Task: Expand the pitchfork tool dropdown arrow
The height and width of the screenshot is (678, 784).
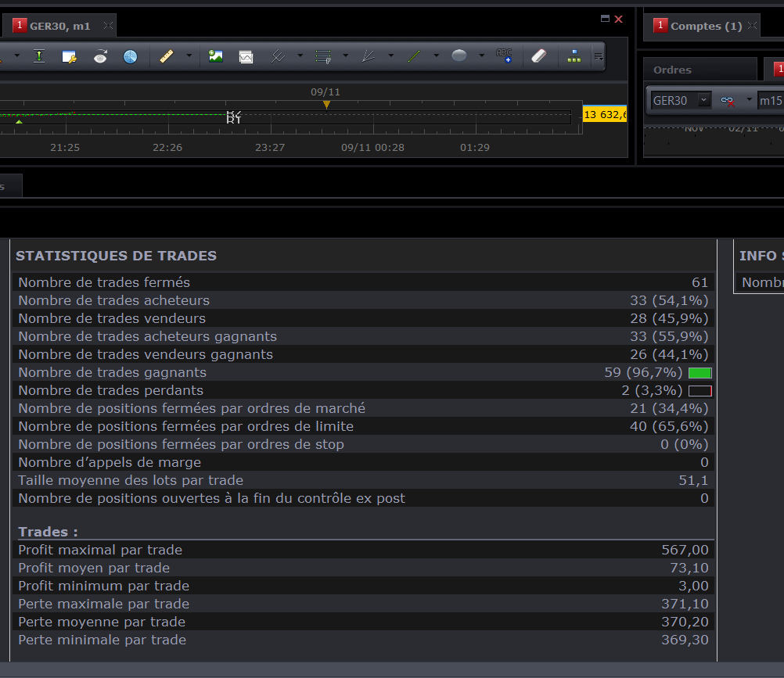Action: tap(300, 56)
